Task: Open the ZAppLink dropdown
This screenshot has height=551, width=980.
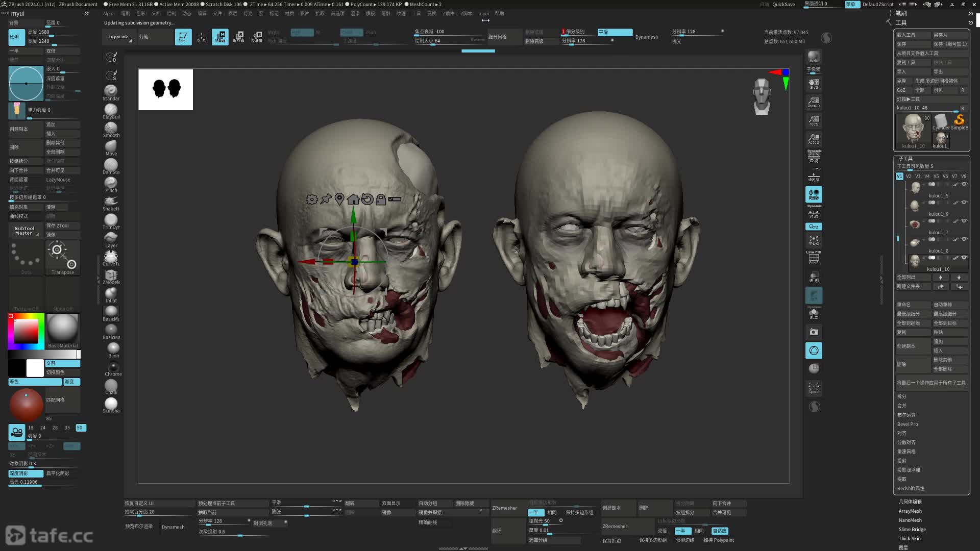Action: point(119,37)
